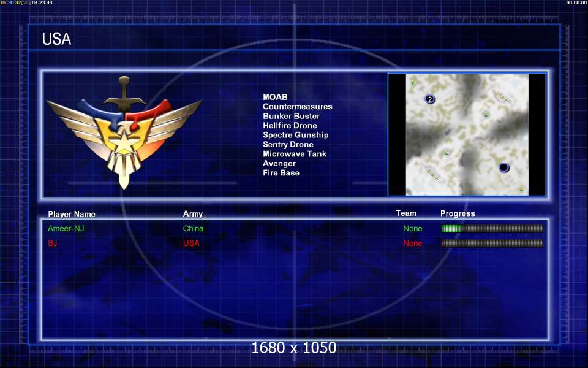The image size is (588, 368).
Task: Click the Team column header
Action: (405, 213)
